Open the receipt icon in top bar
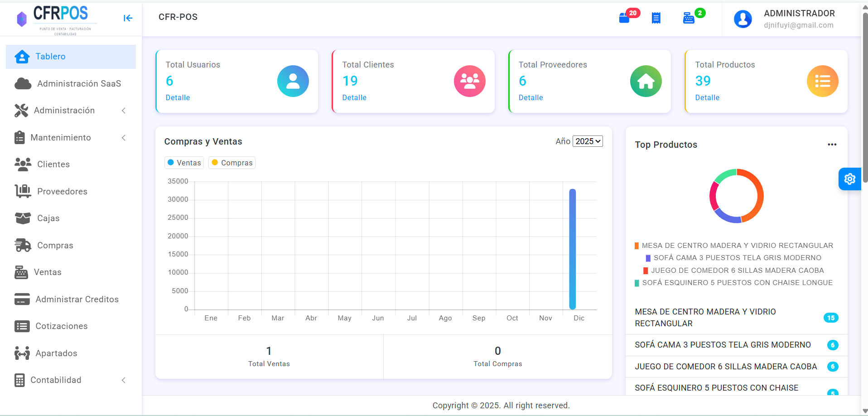Image resolution: width=868 pixels, height=416 pixels. click(x=656, y=18)
